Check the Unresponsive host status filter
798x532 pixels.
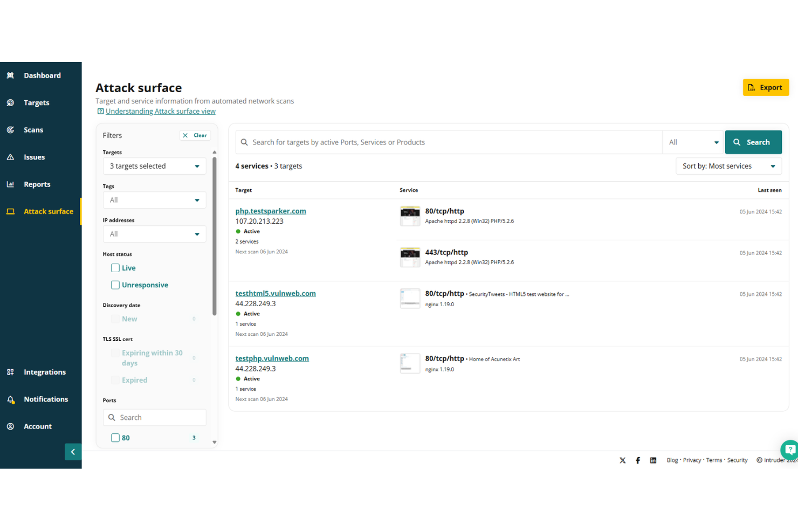click(x=115, y=285)
